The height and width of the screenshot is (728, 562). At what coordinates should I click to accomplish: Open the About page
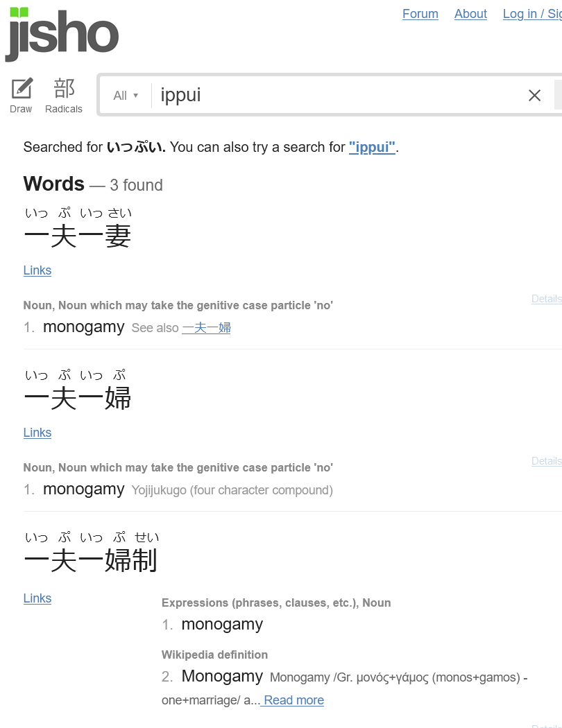470,14
